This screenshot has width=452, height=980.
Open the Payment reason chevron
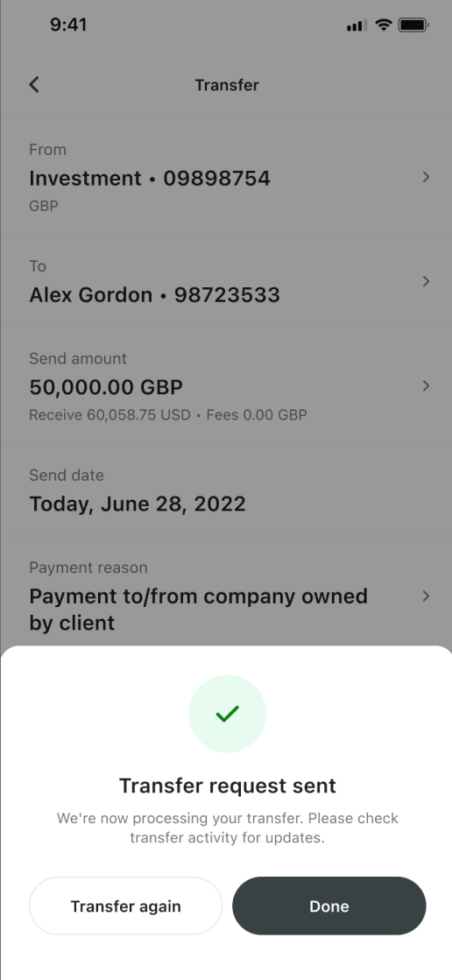click(427, 596)
